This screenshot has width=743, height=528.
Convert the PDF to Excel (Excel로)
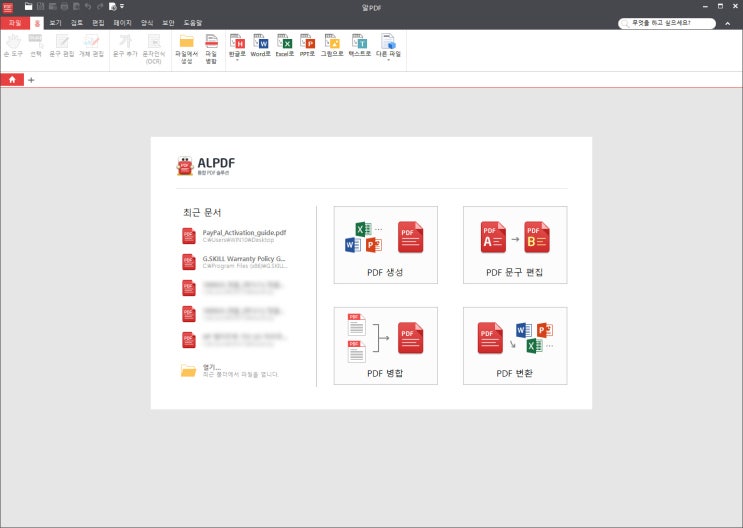point(285,46)
